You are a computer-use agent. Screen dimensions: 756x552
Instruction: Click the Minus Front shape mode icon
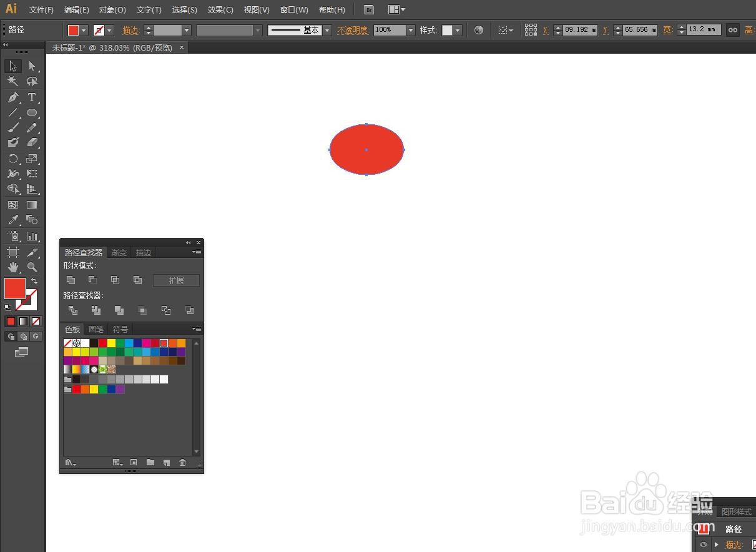[x=92, y=280]
